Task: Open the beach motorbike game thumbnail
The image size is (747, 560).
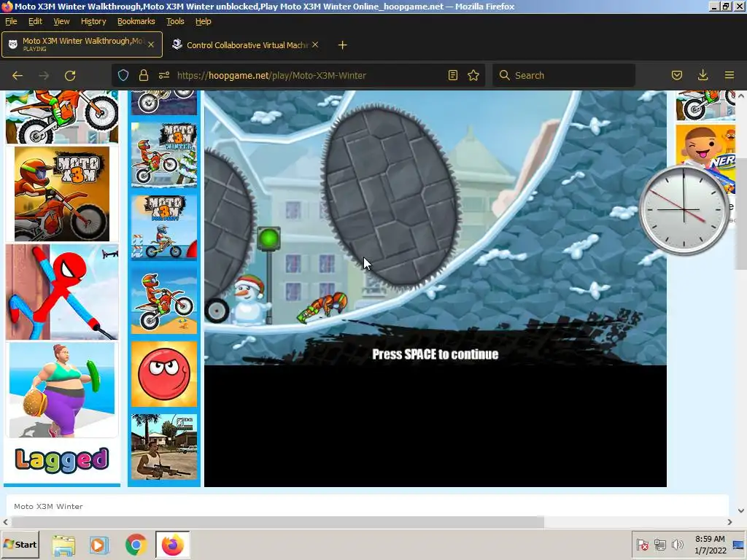Action: 164,300
